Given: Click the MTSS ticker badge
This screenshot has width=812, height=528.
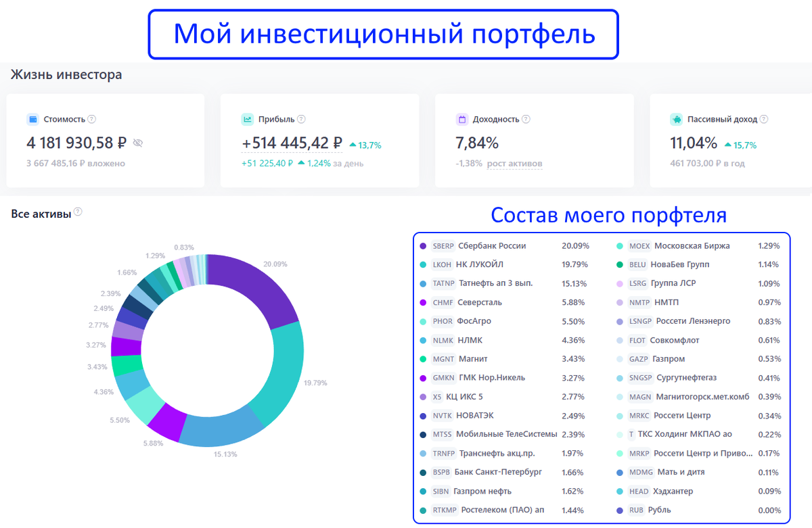Looking at the screenshot, I should click(443, 435).
